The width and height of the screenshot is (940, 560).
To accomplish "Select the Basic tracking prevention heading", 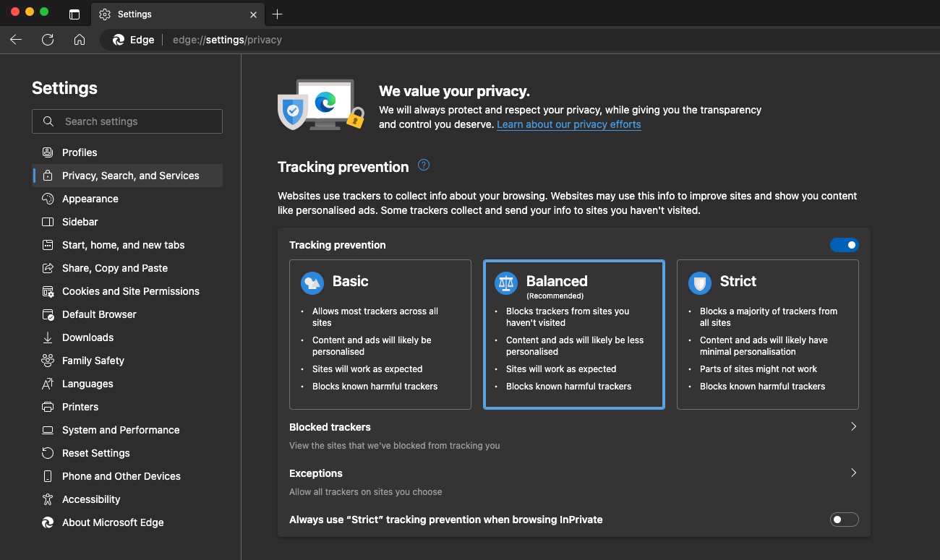I will (351, 281).
